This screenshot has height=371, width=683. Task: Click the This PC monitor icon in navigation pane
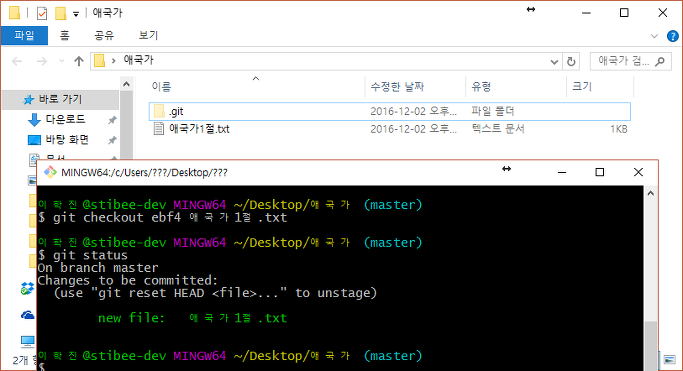27,341
